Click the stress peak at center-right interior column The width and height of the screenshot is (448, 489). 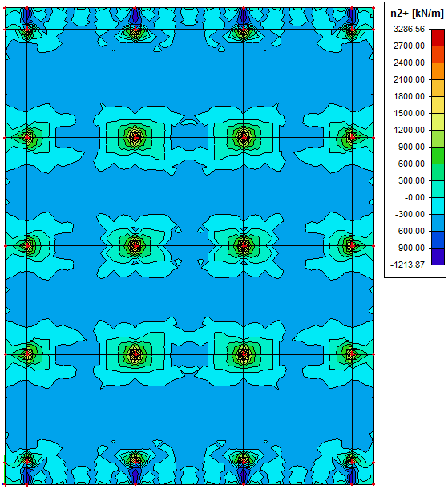pos(244,246)
